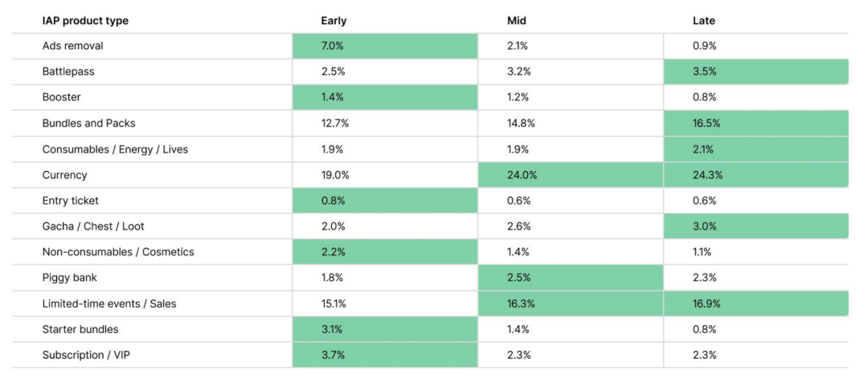Click the Early column header

tap(334, 21)
